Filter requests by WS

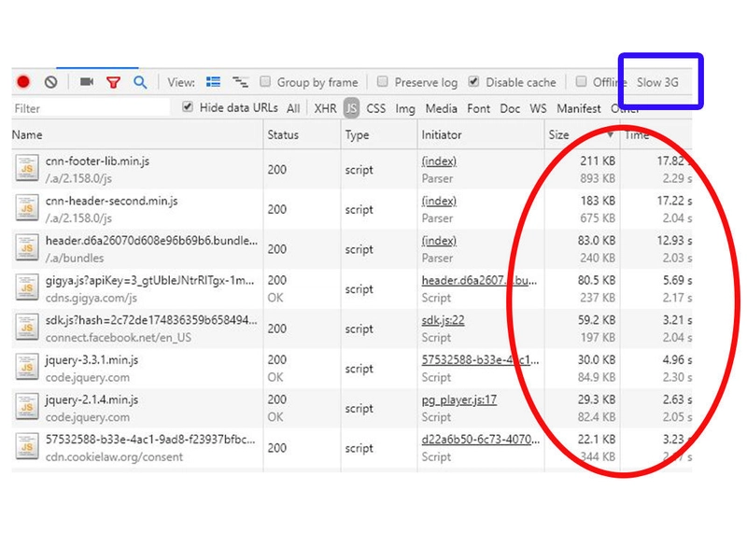(539, 108)
